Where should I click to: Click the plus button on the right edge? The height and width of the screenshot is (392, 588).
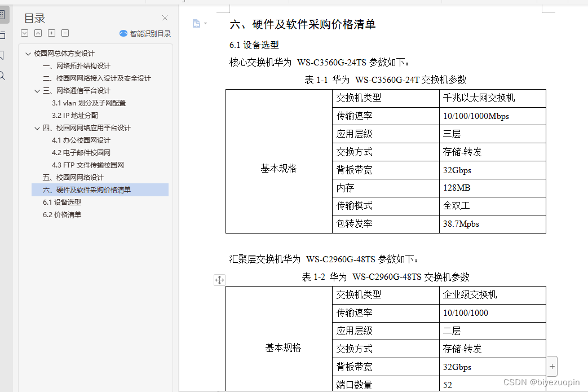[552, 366]
